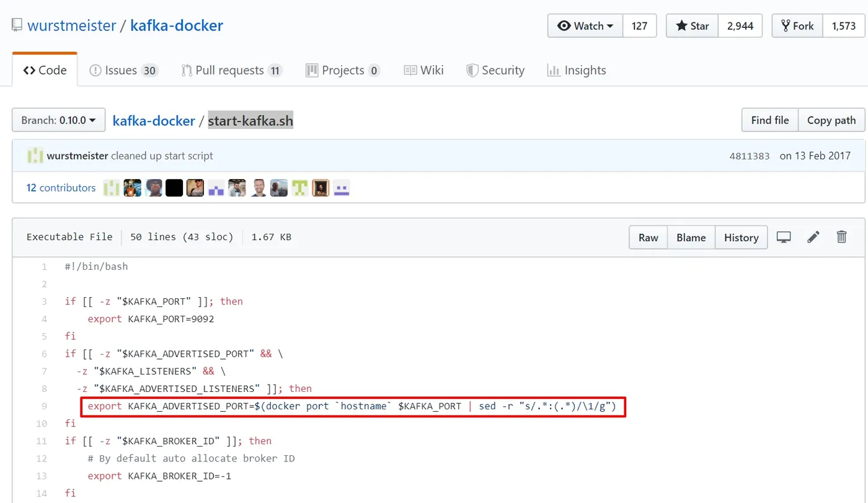Open the Wiki tab
Screen dimensions: 868x503
coord(423,70)
